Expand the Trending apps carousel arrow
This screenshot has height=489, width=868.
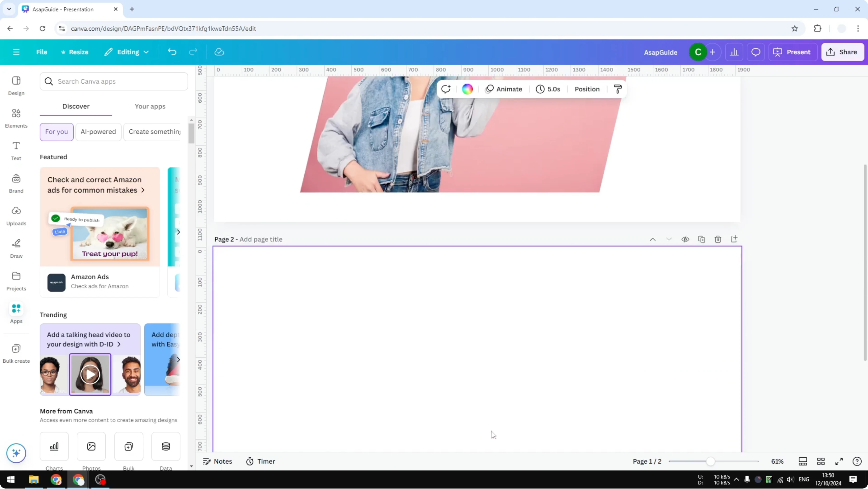[x=179, y=360]
